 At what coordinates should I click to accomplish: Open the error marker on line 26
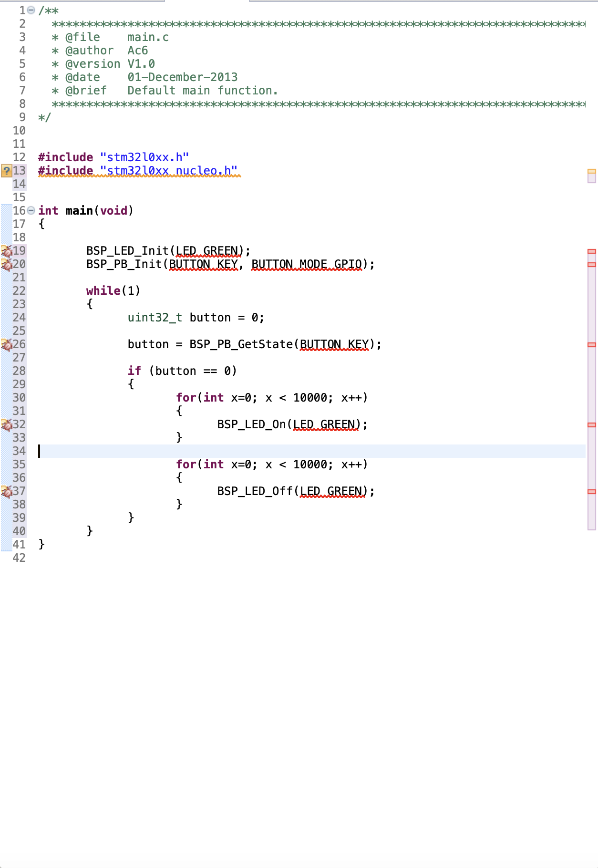6,344
